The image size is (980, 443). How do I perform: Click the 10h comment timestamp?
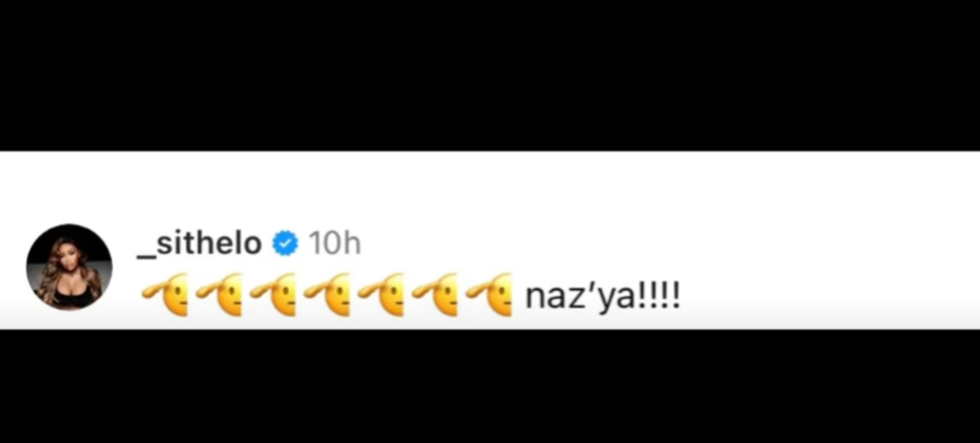click(x=334, y=243)
